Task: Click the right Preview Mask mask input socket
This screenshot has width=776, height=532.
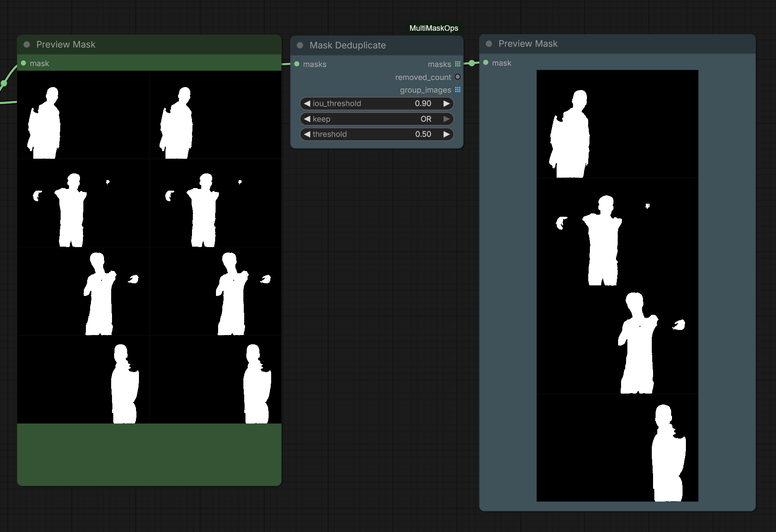Action: 486,63
